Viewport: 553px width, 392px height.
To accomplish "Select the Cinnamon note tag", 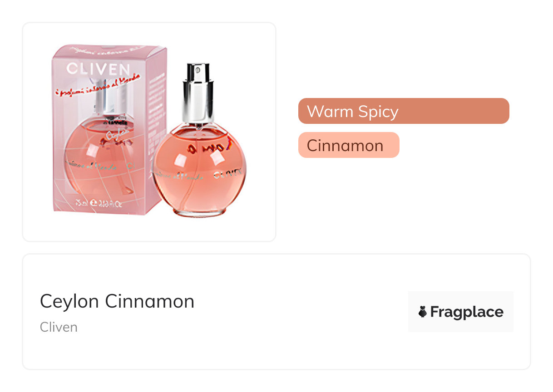I will tap(348, 145).
